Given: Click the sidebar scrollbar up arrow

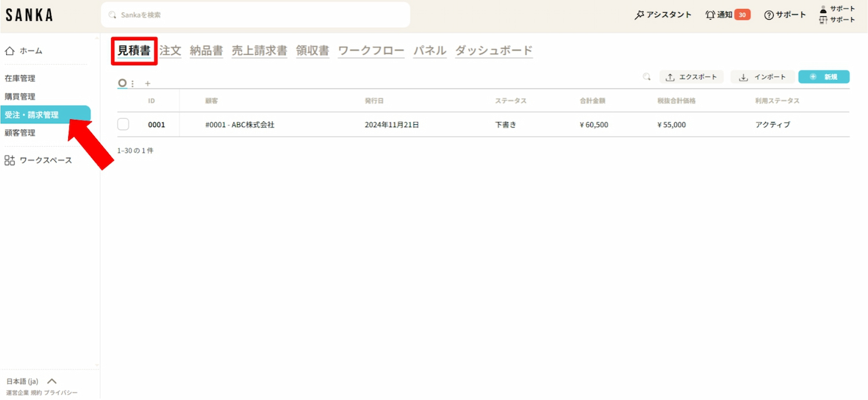Looking at the screenshot, I should (x=97, y=38).
